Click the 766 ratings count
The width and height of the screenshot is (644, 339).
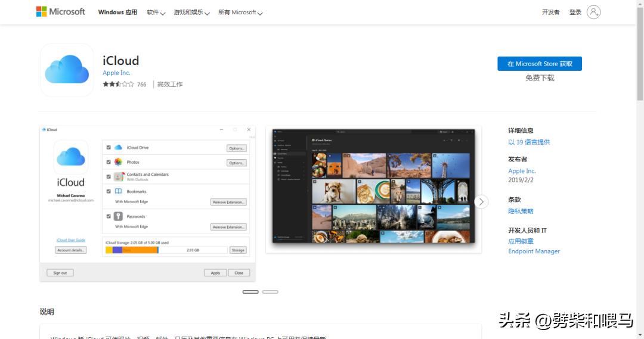coord(142,85)
